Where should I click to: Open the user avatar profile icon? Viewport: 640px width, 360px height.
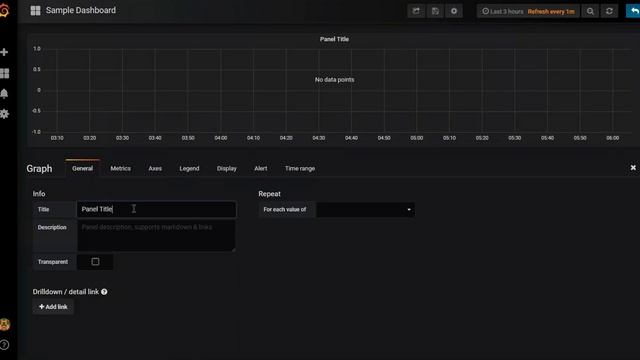point(4,324)
